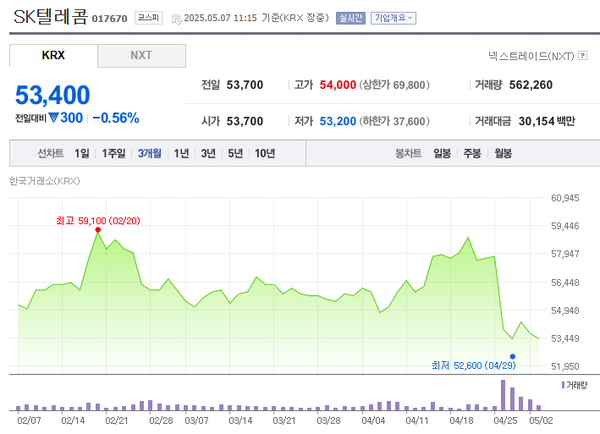Click the 상한가 69,800 text
Viewport: 600px width, 434px height.
point(394,85)
